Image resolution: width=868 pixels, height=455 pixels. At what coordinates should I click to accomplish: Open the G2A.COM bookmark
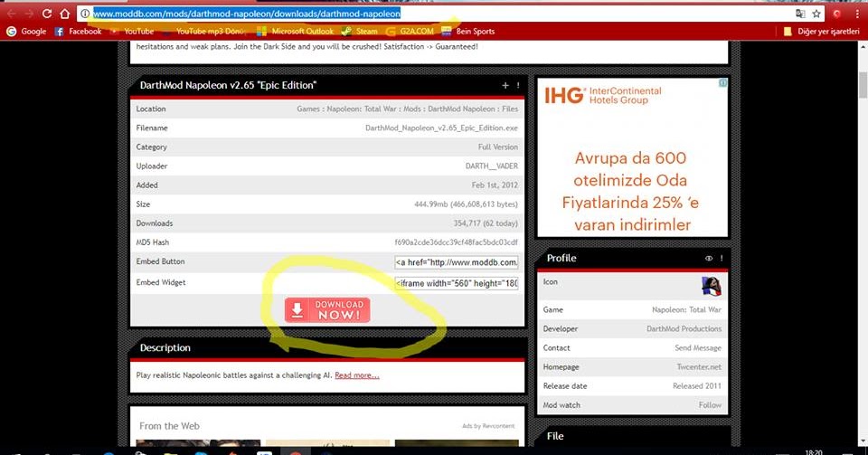tap(410, 32)
